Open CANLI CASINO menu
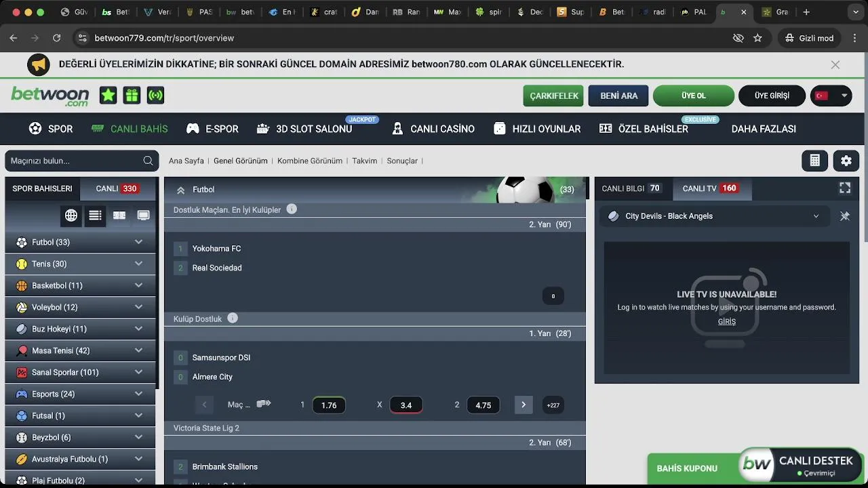Viewport: 868px width, 488px height. click(433, 129)
